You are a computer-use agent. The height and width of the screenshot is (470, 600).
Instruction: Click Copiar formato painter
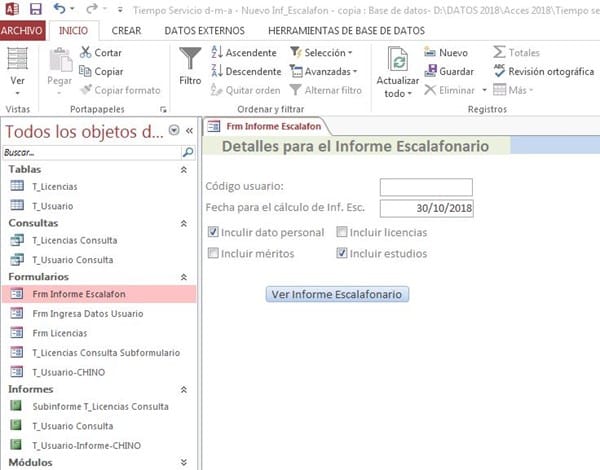(120, 90)
